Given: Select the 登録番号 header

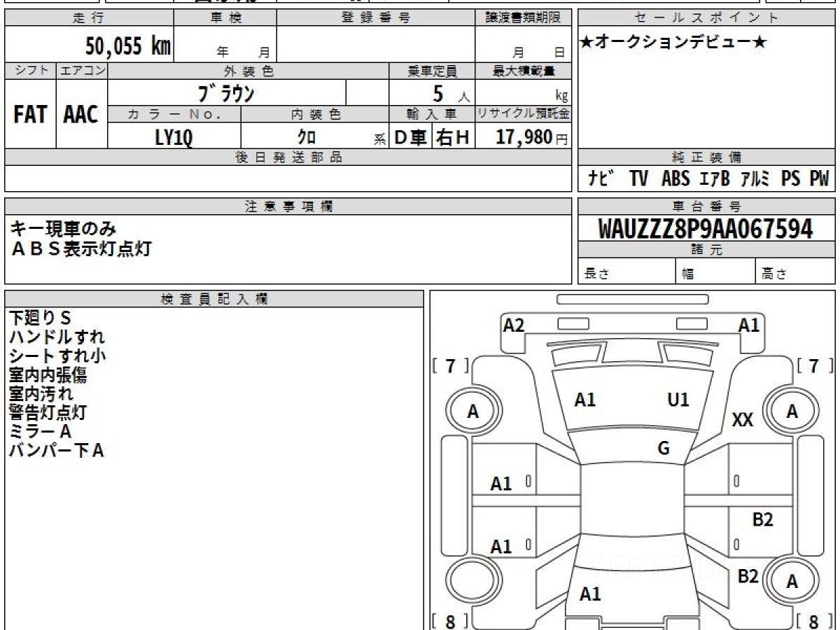Looking at the screenshot, I should pos(376,18).
